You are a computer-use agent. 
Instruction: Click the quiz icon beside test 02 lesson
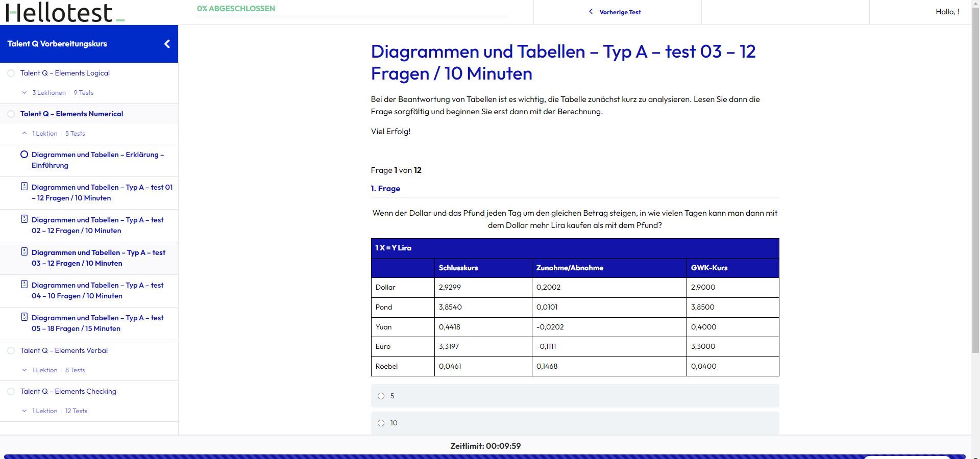[24, 219]
